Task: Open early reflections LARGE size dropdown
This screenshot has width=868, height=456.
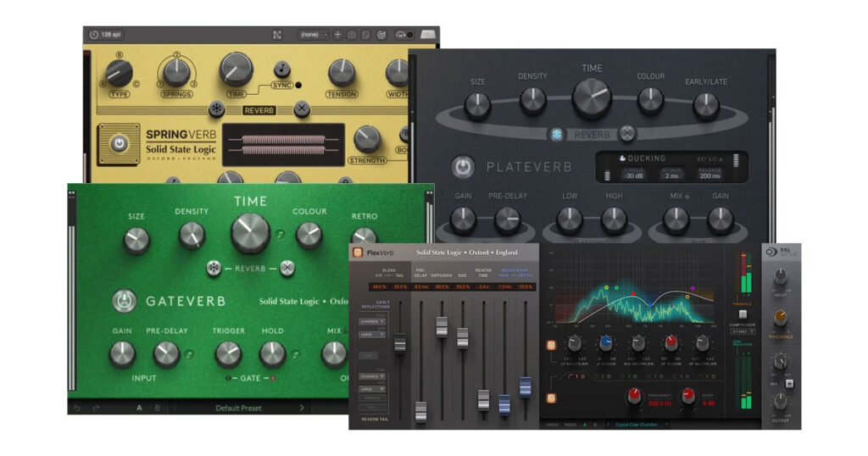Action: pos(372,334)
